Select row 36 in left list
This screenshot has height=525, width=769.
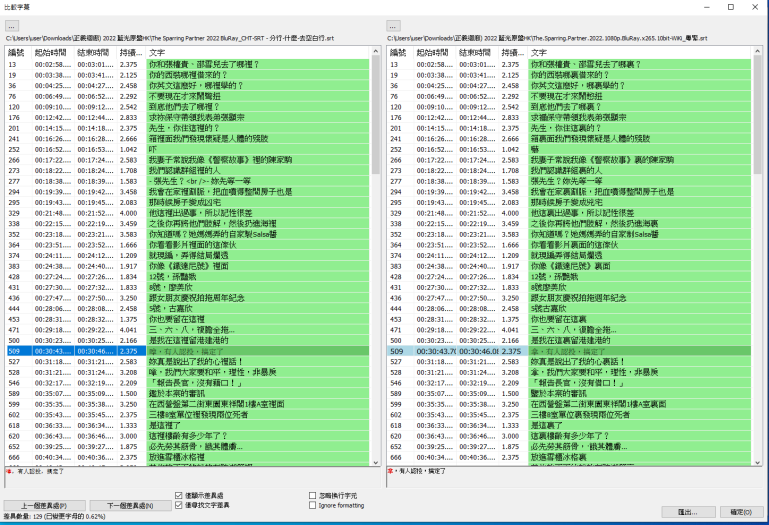pos(188,86)
